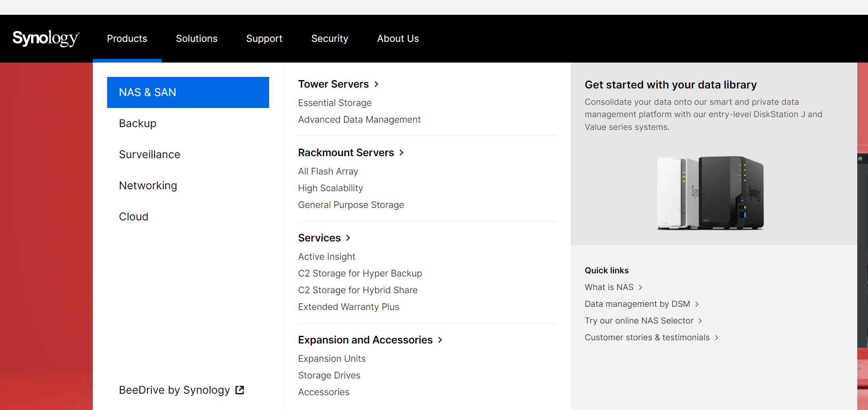Open the Products menu

tap(127, 39)
